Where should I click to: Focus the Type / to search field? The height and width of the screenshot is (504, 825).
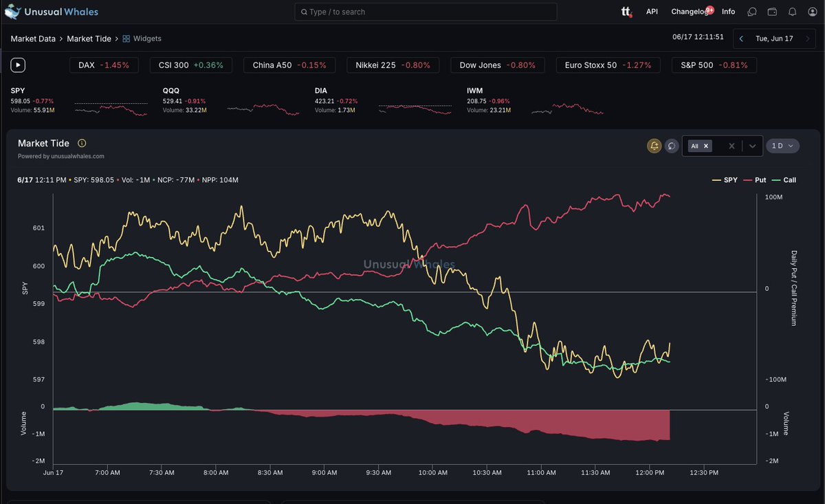pyautogui.click(x=426, y=12)
